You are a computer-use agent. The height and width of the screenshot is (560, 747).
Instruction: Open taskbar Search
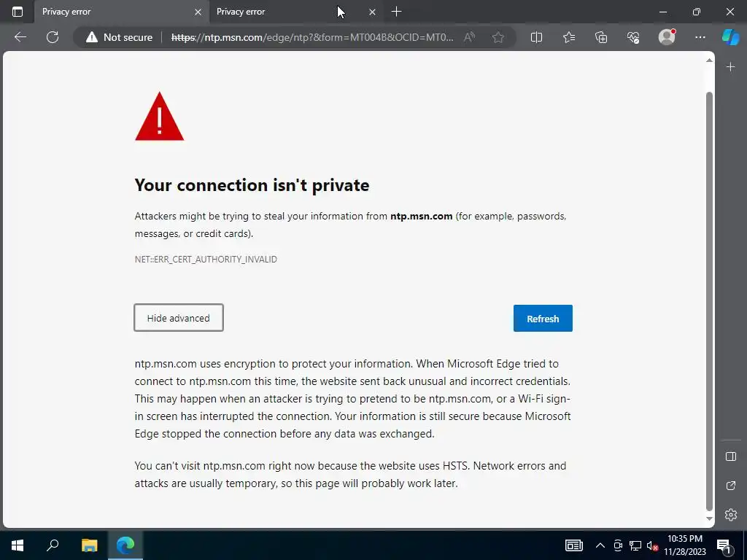(x=53, y=545)
